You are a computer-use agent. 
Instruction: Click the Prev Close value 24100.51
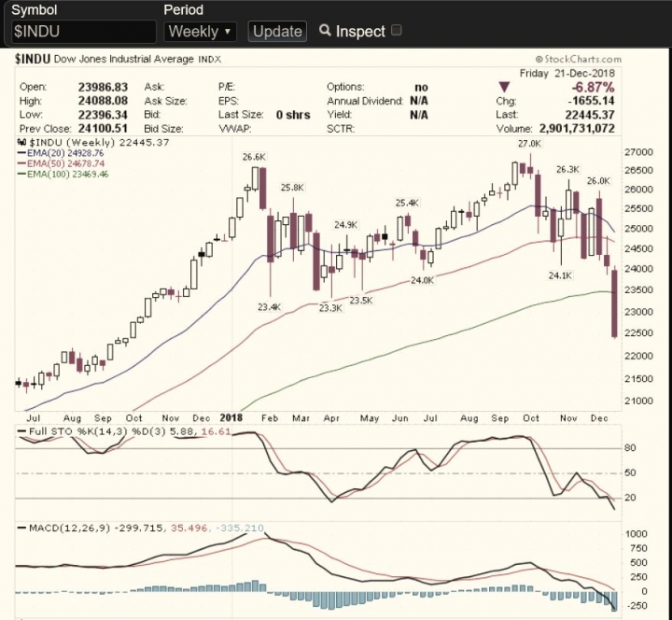point(103,129)
